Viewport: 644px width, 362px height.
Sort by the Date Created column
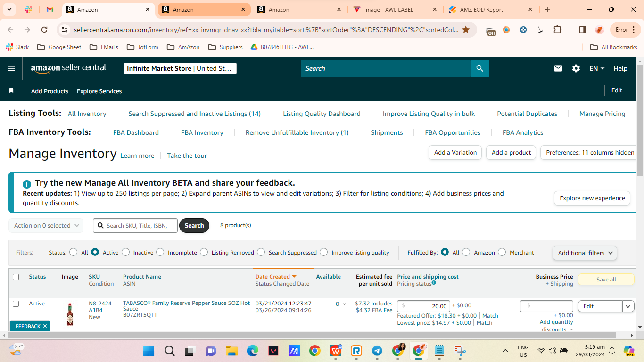[x=276, y=277]
